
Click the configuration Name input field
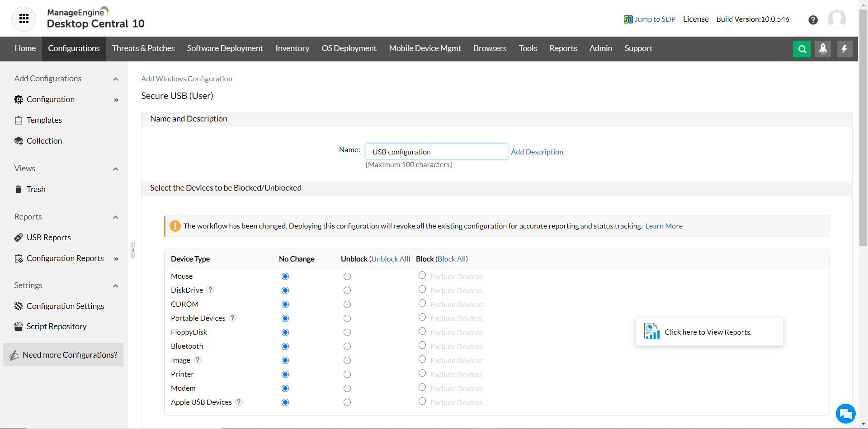click(436, 151)
